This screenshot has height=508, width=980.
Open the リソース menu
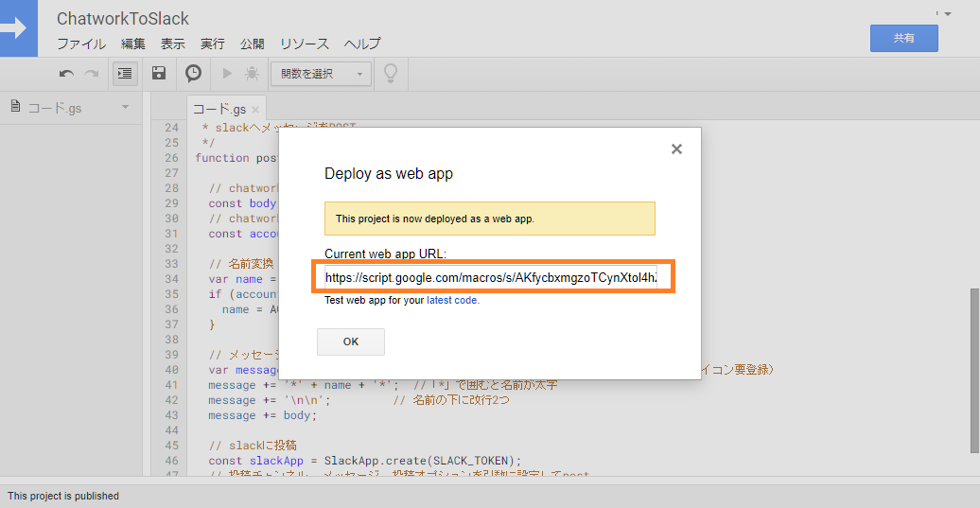coord(305,44)
